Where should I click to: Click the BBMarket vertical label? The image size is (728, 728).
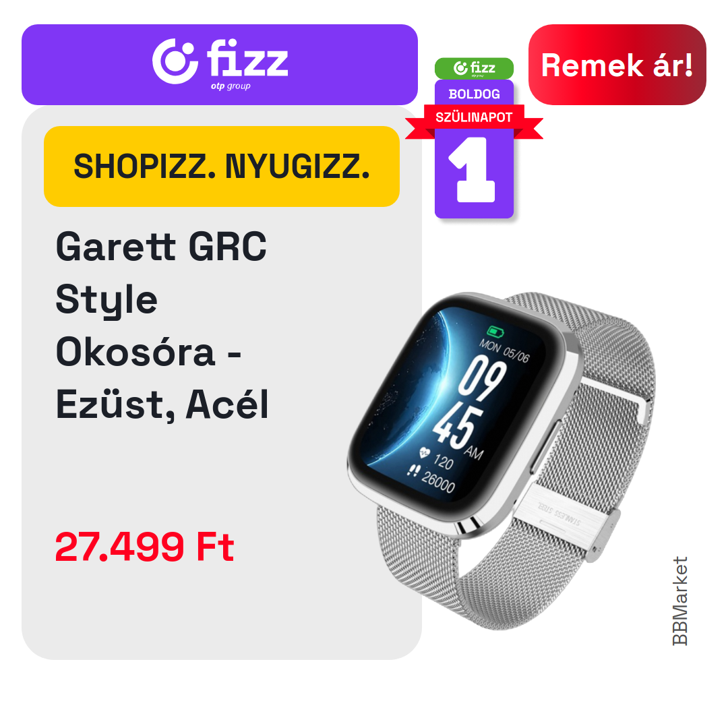click(679, 601)
